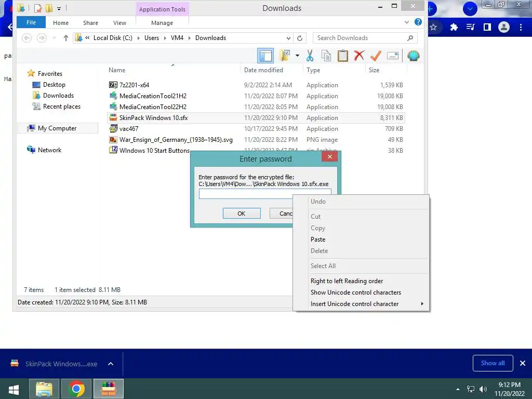Open Chrome three-dot menu

coord(521,27)
